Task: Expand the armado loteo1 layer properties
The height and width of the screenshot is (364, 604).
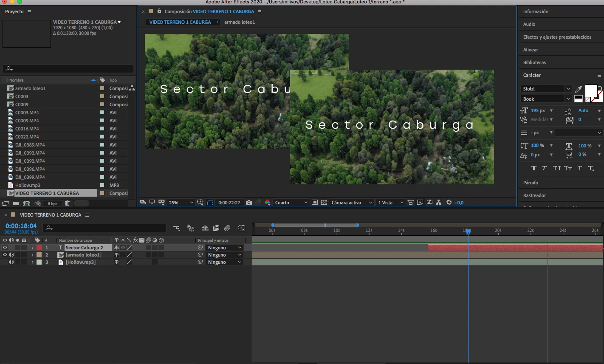Action: (x=32, y=255)
